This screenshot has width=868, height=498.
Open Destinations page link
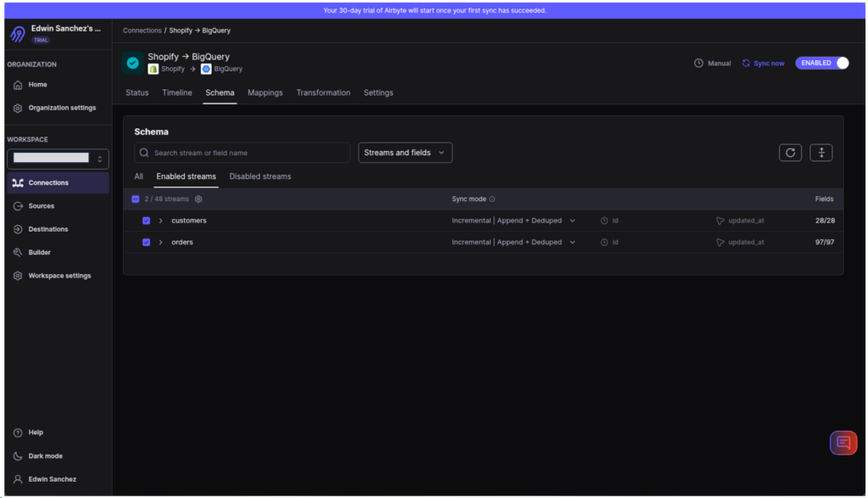(48, 229)
